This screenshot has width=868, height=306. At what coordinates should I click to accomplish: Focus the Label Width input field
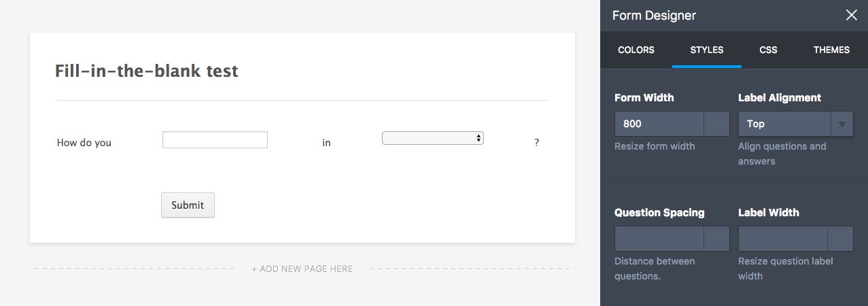(782, 239)
